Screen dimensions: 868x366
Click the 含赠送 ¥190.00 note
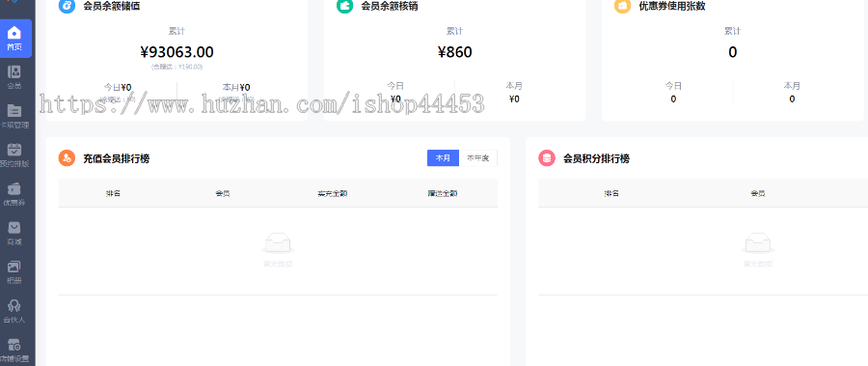177,67
